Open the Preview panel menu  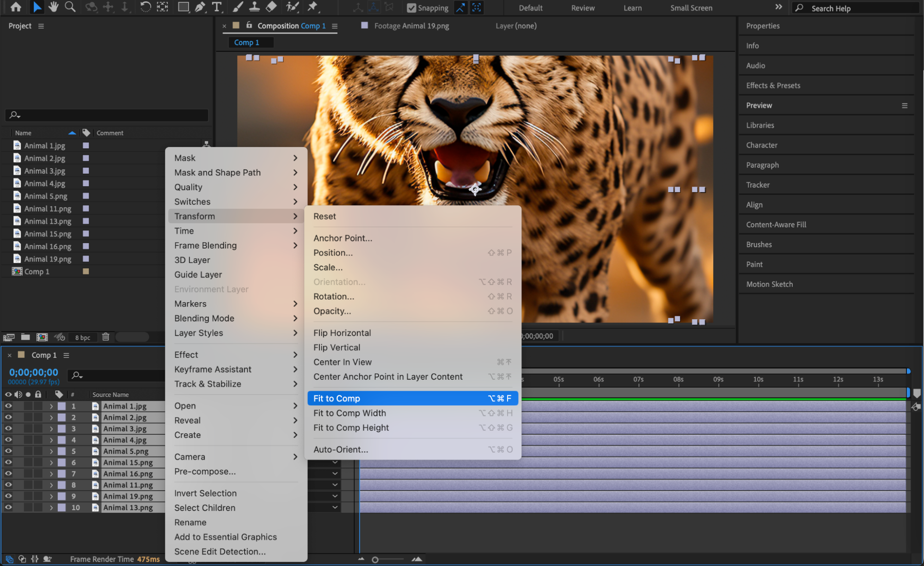point(904,105)
